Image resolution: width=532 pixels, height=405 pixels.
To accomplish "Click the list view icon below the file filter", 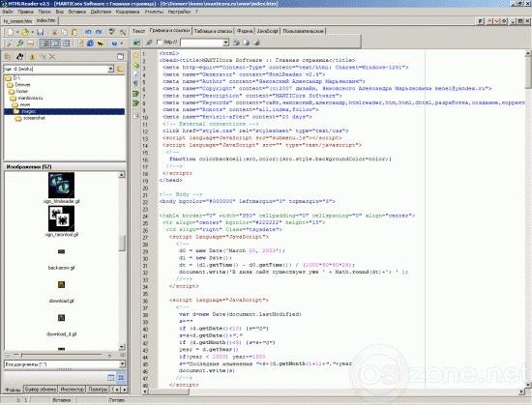I will tap(111, 377).
